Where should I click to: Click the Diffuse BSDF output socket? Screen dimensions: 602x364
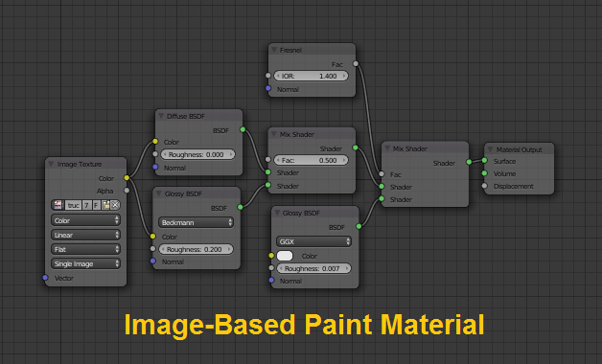243,129
